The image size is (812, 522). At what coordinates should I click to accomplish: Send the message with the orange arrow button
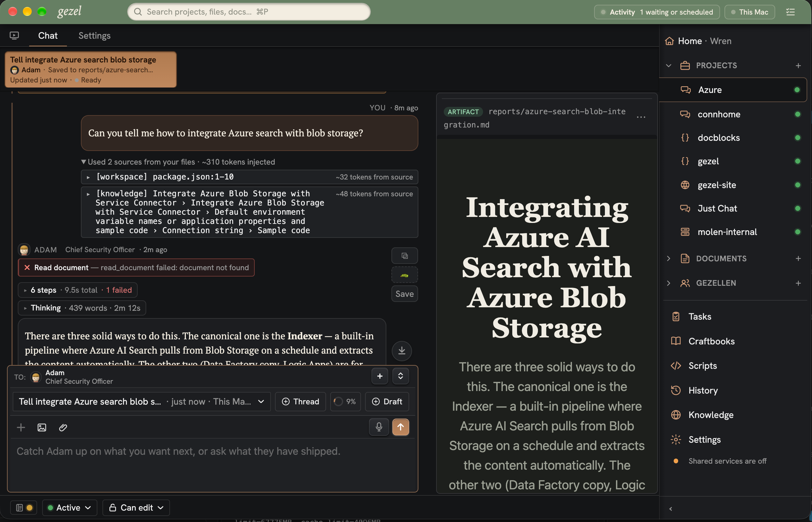pos(400,427)
